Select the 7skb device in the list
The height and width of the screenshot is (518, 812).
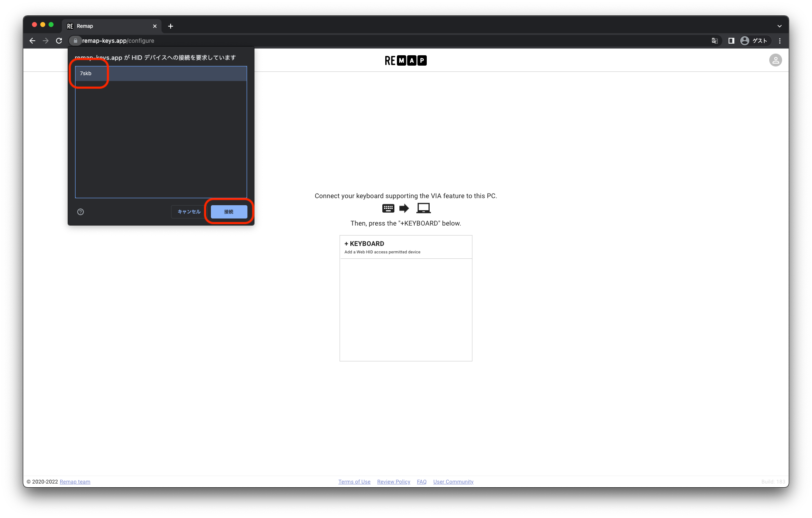pyautogui.click(x=161, y=74)
